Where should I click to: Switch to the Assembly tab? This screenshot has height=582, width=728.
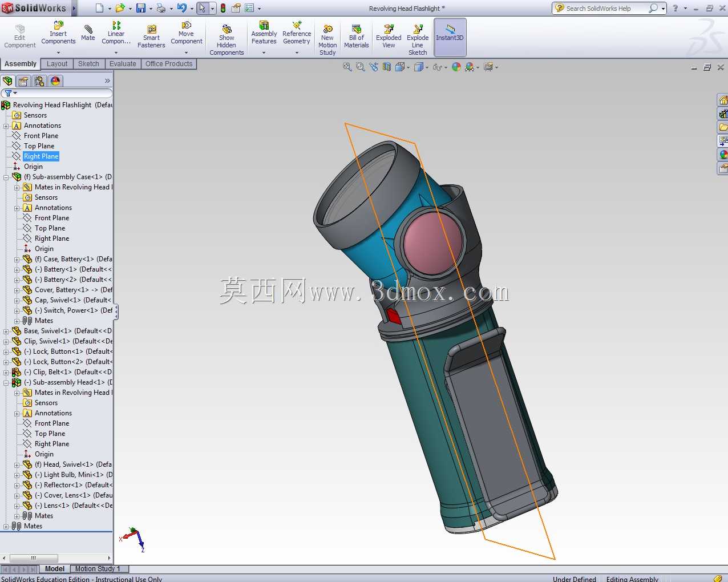21,64
